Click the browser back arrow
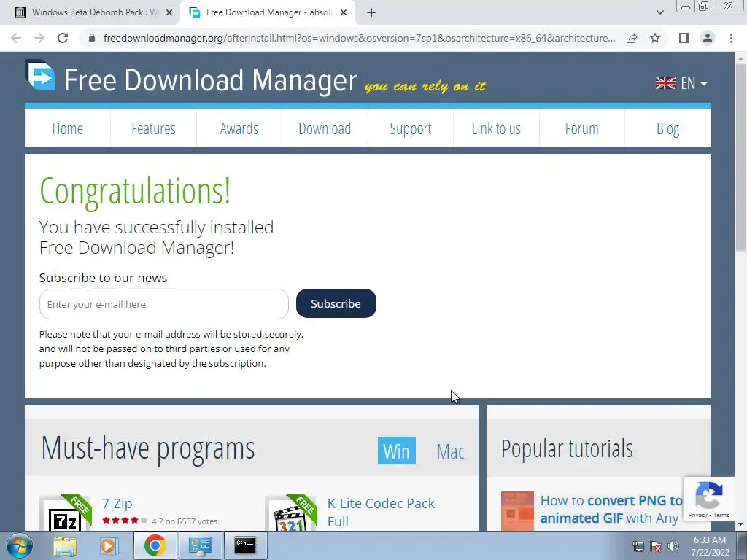747x560 pixels. [x=16, y=38]
